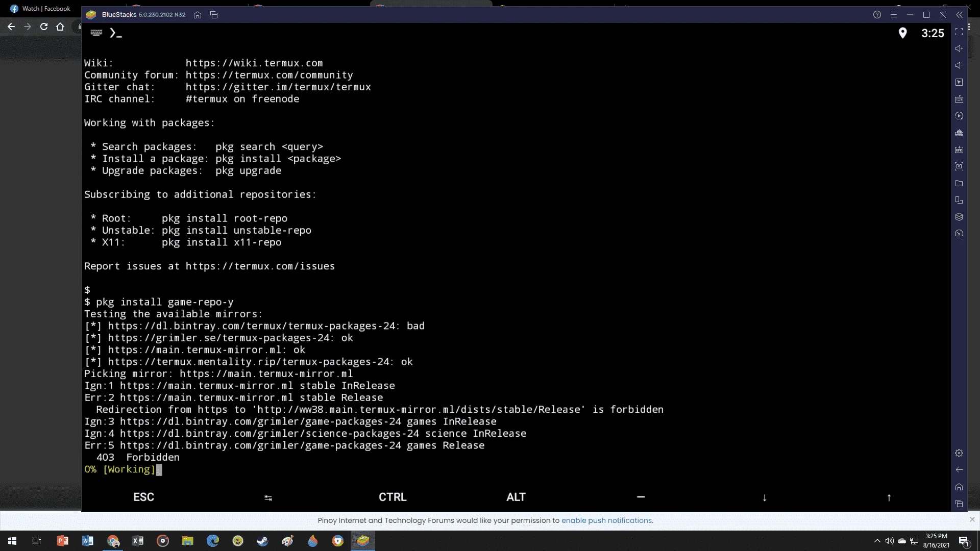Open PowerPoint from the taskbar
Viewport: 980px width, 551px height.
tap(62, 541)
